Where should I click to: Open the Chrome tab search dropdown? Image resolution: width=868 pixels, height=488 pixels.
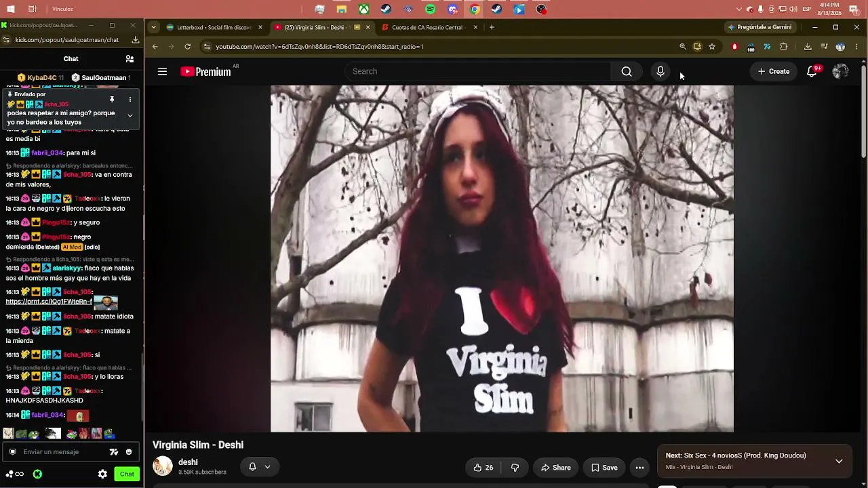click(154, 27)
